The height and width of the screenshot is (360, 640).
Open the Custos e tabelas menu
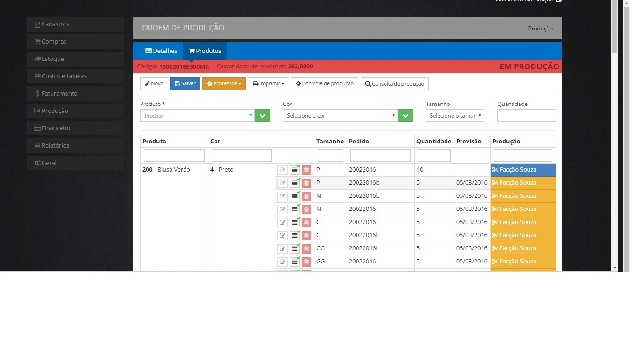point(76,76)
